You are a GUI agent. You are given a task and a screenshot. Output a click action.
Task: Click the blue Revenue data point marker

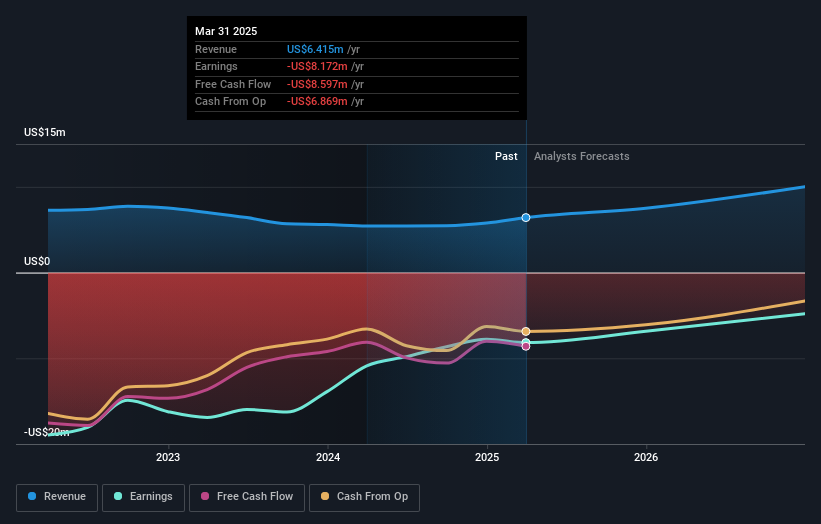click(526, 217)
